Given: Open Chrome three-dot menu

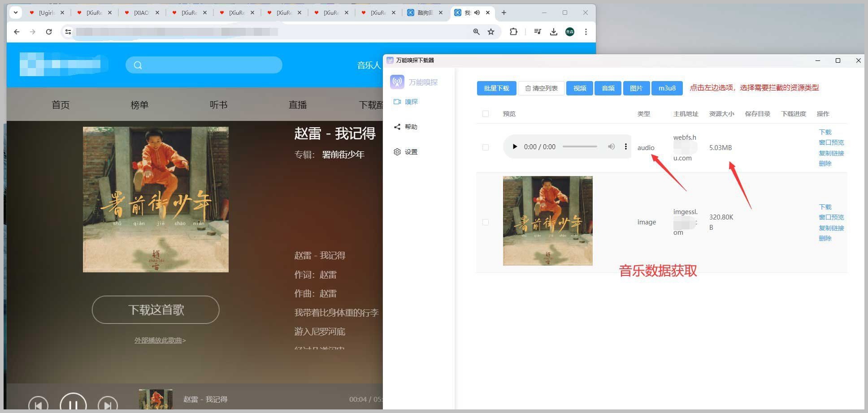Looking at the screenshot, I should coord(586,32).
